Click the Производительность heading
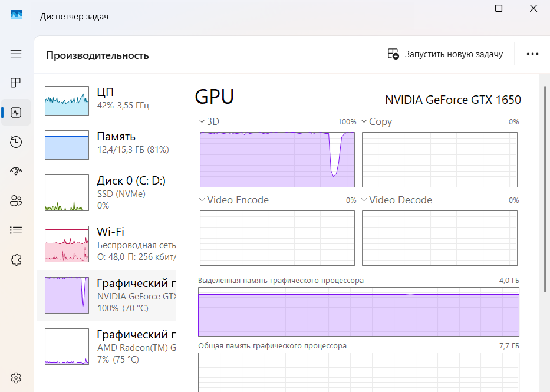550x392 pixels. tap(97, 55)
